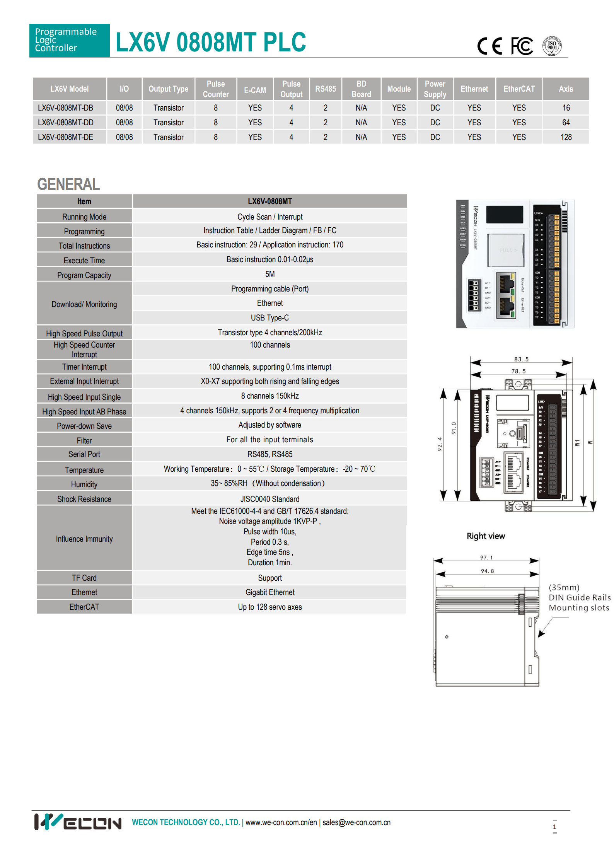Click the "E-CAM" column header
The width and height of the screenshot is (614, 868).
[x=255, y=89]
